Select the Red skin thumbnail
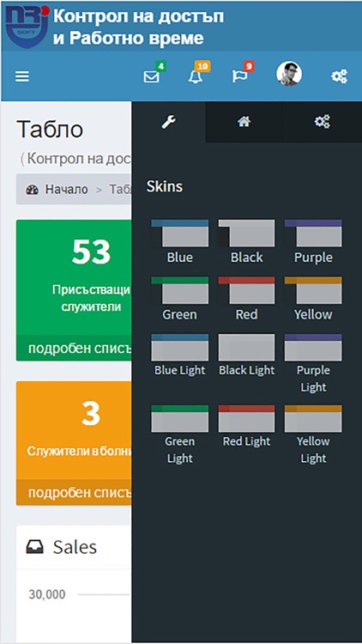The width and height of the screenshot is (362, 644). pyautogui.click(x=246, y=290)
